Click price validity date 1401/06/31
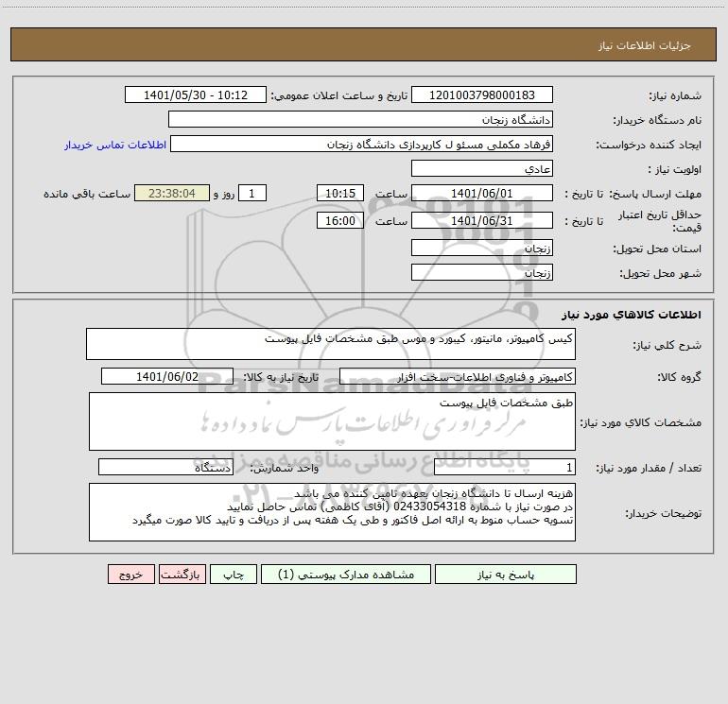 click(x=482, y=220)
